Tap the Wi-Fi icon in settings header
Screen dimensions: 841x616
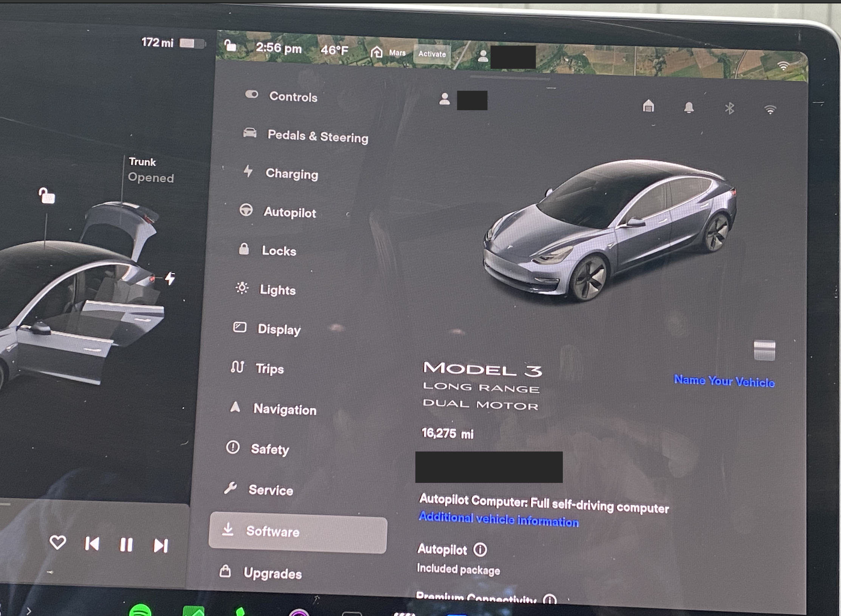770,110
